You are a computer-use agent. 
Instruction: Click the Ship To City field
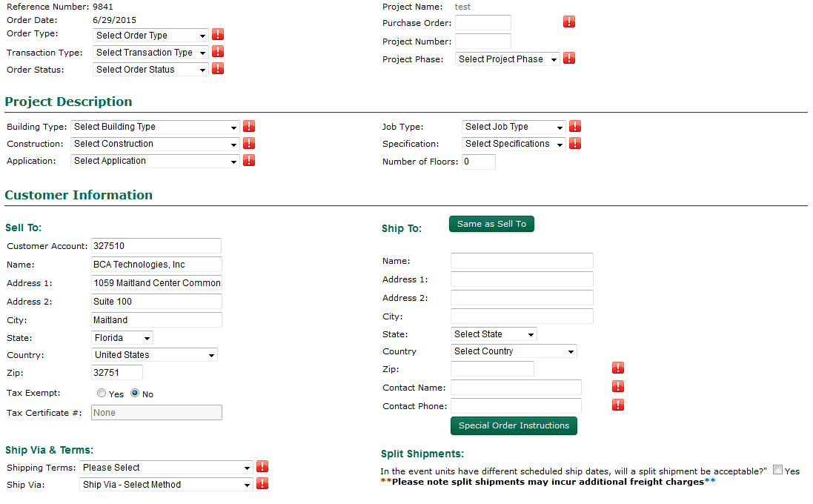[x=522, y=316]
